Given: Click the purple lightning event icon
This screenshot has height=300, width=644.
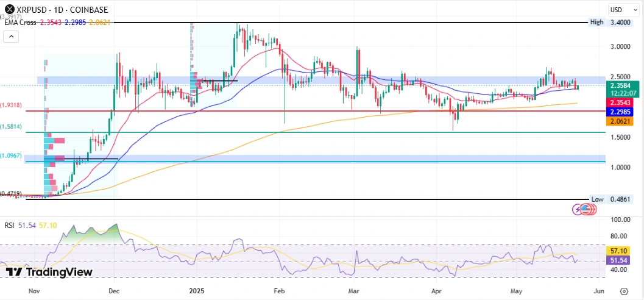Looking at the screenshot, I should [x=577, y=210].
